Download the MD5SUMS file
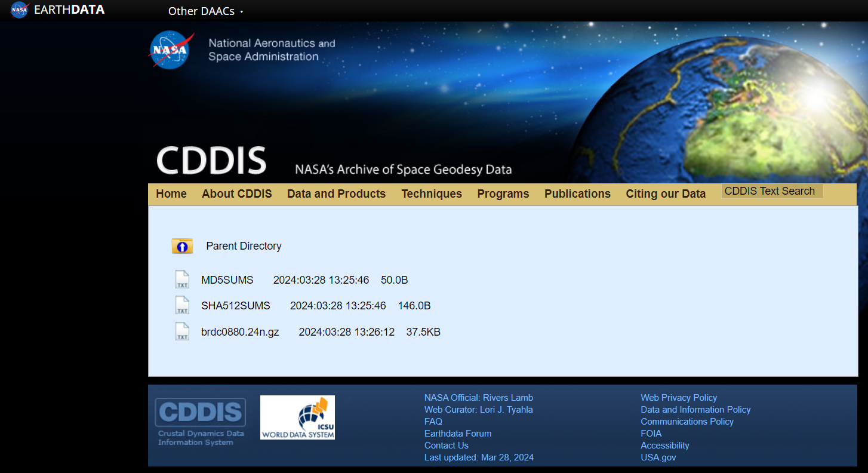The height and width of the screenshot is (473, 868). [227, 280]
